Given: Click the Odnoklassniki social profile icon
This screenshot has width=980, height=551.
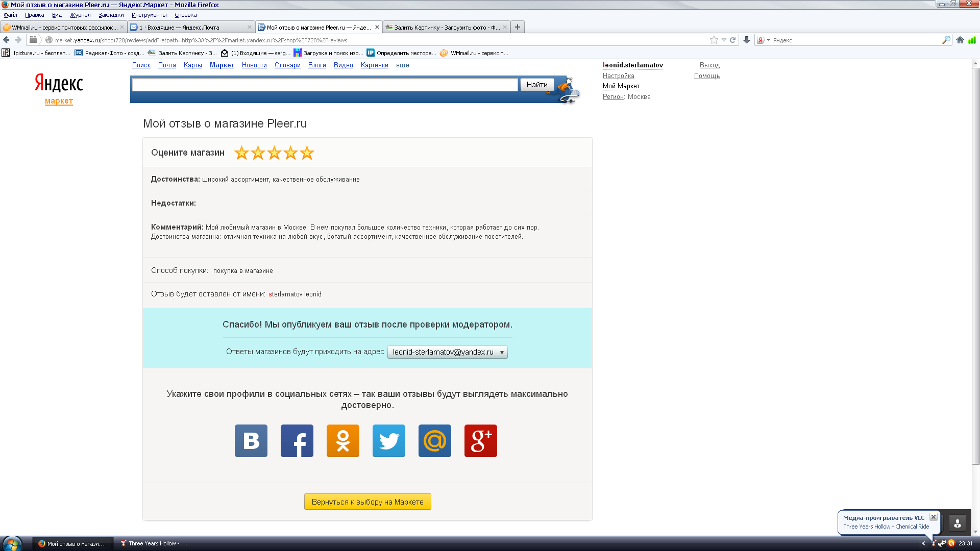Looking at the screenshot, I should (343, 441).
